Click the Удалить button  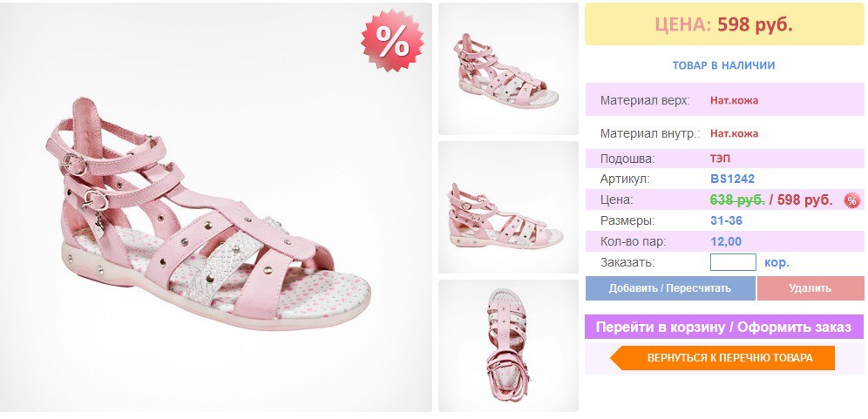[x=810, y=288]
